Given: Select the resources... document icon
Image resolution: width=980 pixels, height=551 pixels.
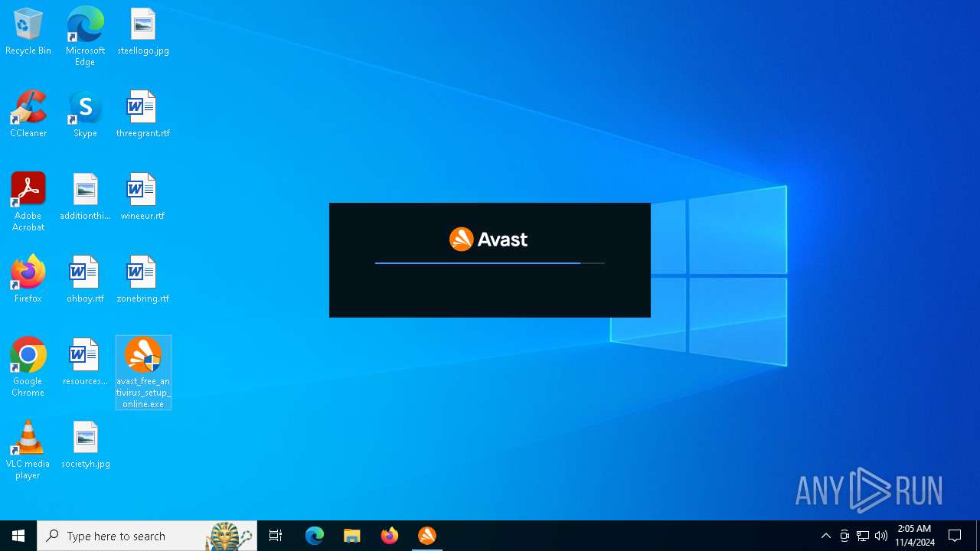Looking at the screenshot, I should 85,363.
